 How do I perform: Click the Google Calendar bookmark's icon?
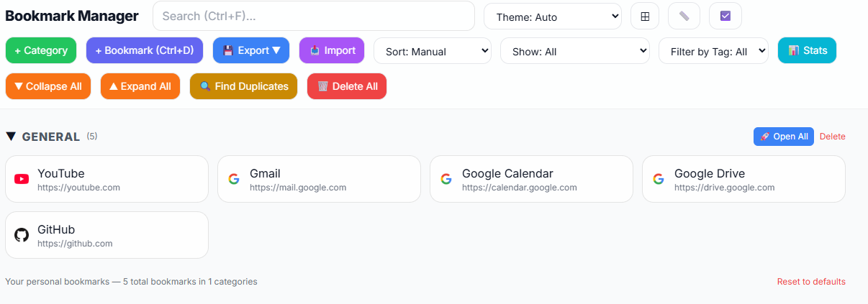click(x=446, y=179)
